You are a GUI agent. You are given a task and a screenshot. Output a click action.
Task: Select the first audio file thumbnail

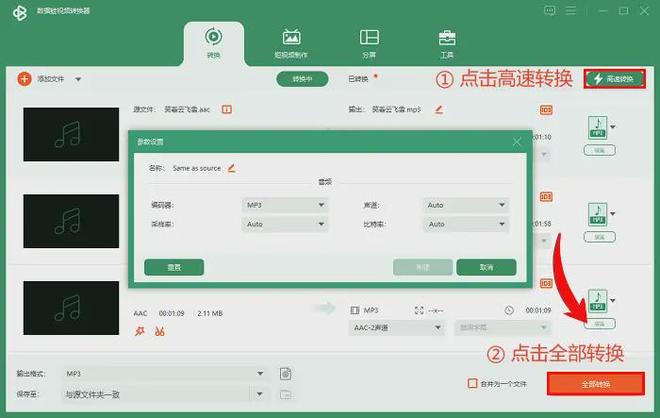click(71, 134)
